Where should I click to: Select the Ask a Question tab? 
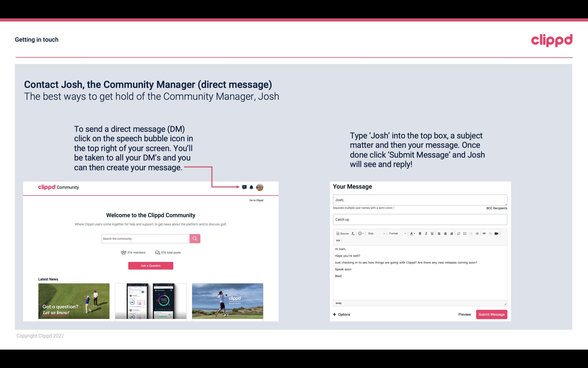coord(151,265)
